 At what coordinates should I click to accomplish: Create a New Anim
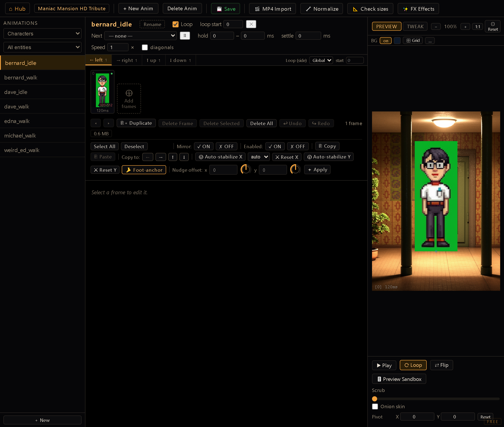[138, 9]
